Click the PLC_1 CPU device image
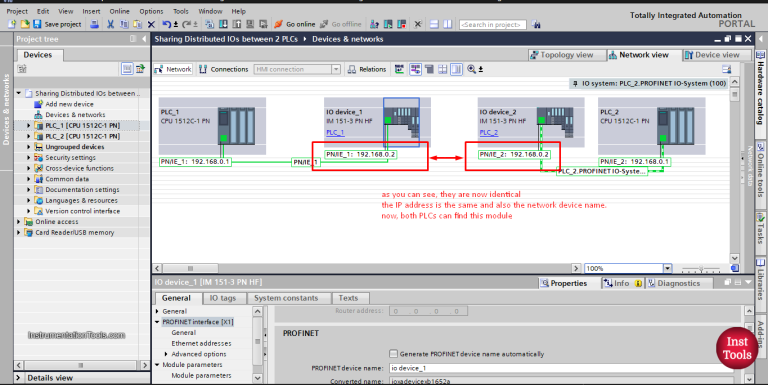This screenshot has height=385, width=768. (236, 126)
